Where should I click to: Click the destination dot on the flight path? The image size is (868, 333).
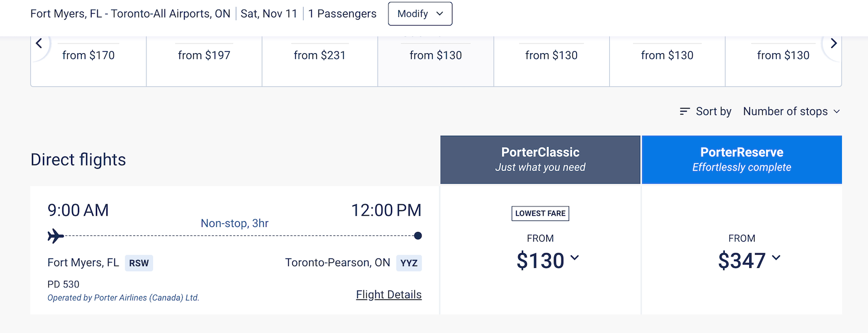pos(418,235)
